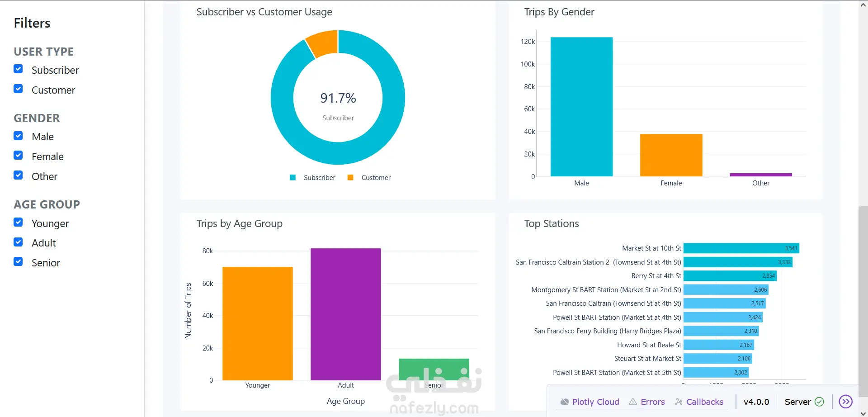Disable the Senior age group filter
The height and width of the screenshot is (417, 868).
point(18,261)
